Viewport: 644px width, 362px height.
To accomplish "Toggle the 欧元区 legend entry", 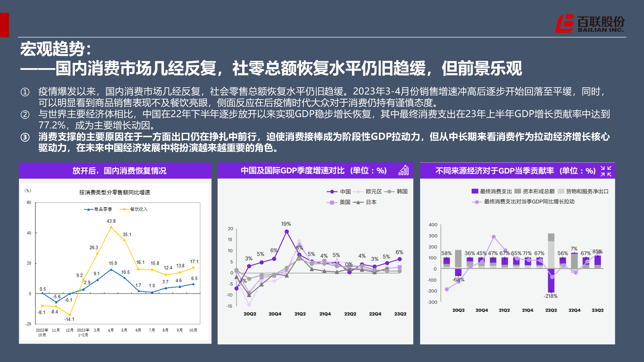I will [x=374, y=192].
